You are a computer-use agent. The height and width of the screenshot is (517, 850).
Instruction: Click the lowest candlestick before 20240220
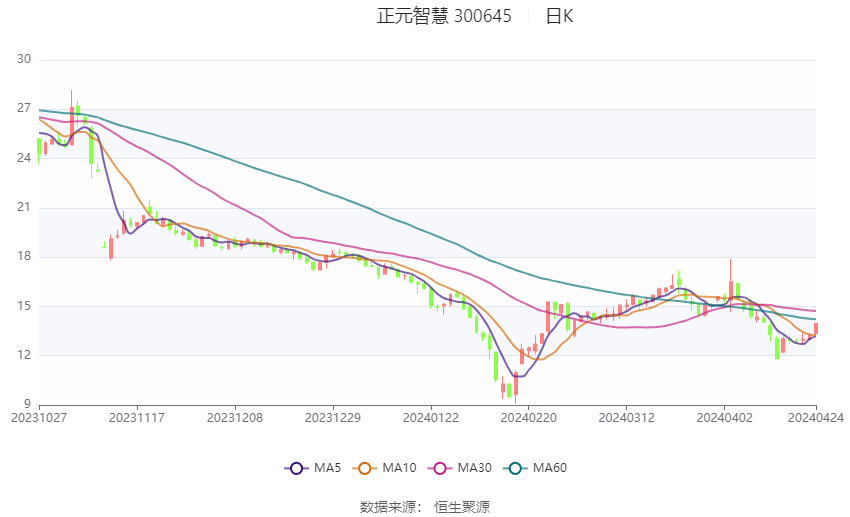516,387
